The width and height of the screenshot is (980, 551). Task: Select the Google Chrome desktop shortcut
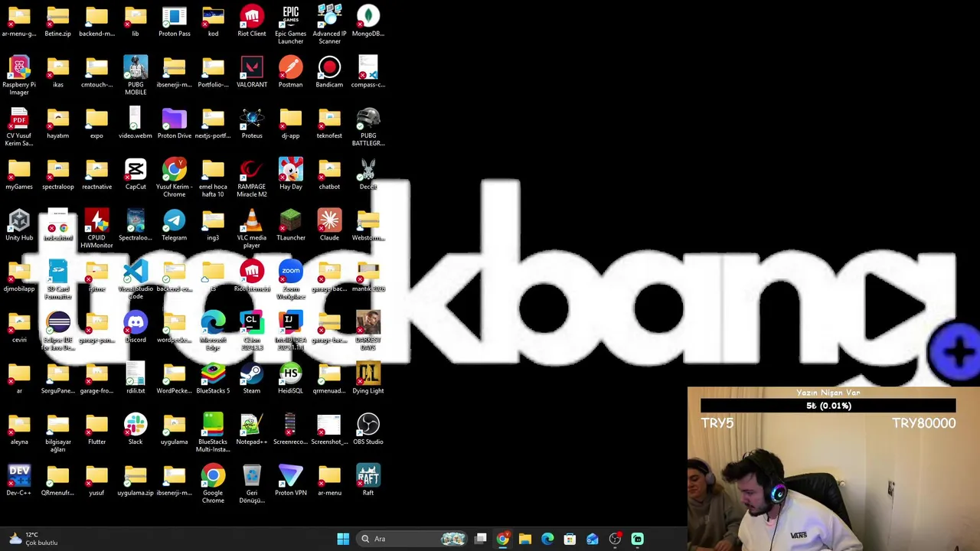pyautogui.click(x=213, y=484)
